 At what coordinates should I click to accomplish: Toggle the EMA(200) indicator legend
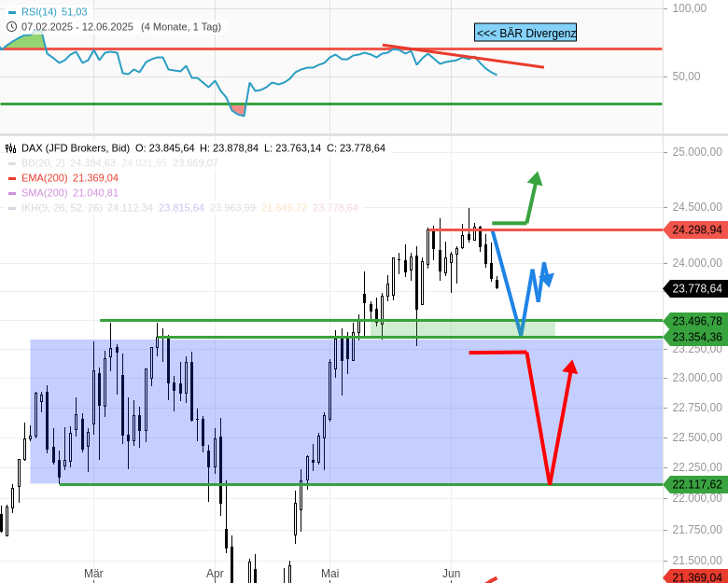(x=44, y=178)
